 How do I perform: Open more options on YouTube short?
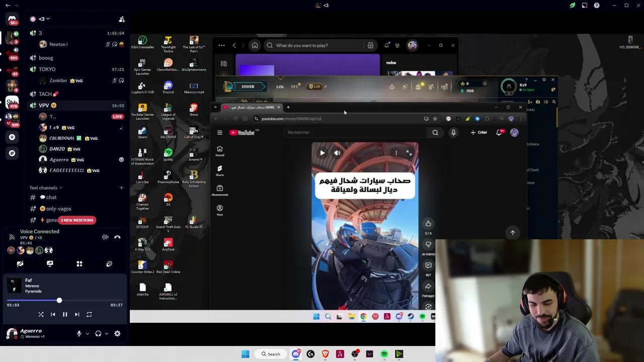[x=396, y=153]
